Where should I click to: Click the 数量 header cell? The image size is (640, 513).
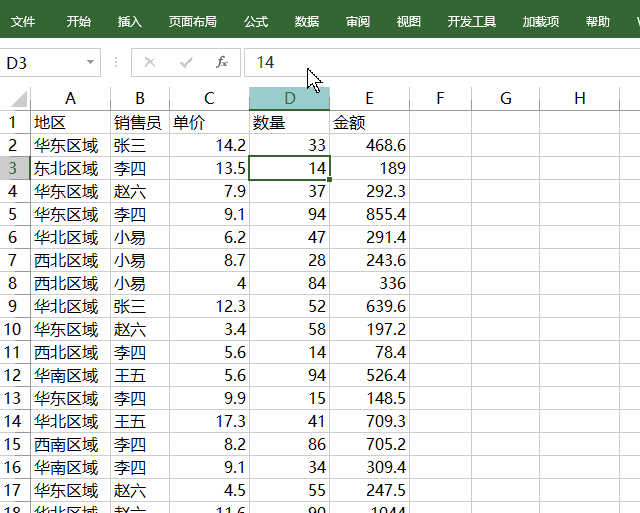(289, 122)
